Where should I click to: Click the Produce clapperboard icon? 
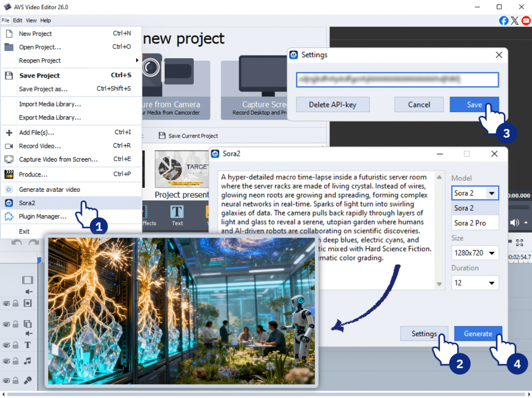point(9,174)
